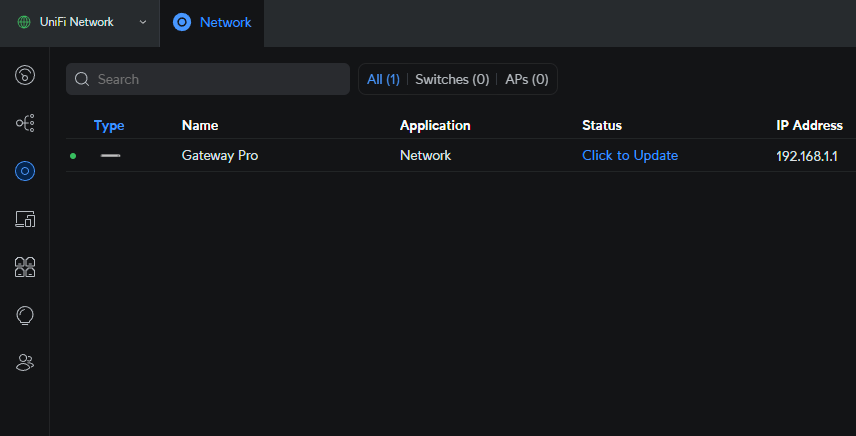Click the Click to Update link
856x436 pixels.
pos(630,155)
